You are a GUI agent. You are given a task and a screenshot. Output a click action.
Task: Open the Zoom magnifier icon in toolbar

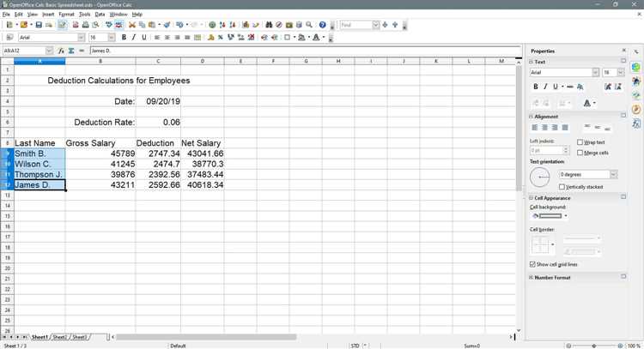click(x=309, y=25)
